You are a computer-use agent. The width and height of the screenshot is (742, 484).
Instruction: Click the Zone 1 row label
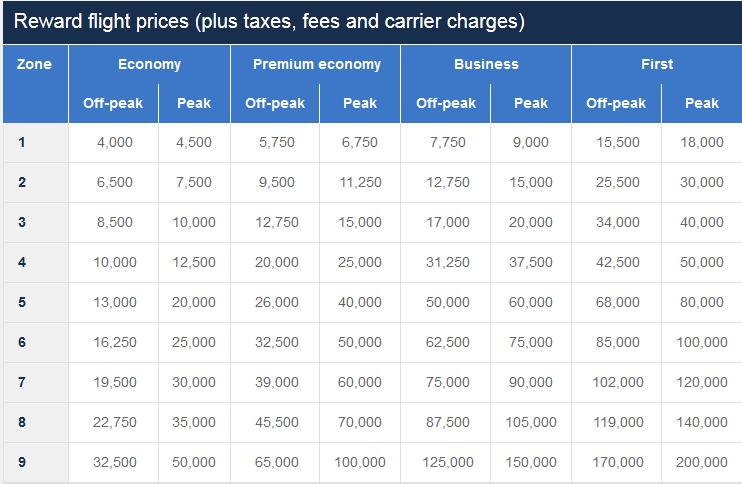coord(22,142)
